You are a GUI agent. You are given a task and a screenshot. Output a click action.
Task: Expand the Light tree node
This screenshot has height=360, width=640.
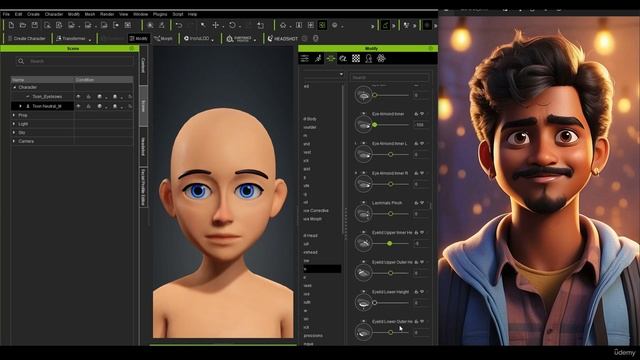[14, 124]
